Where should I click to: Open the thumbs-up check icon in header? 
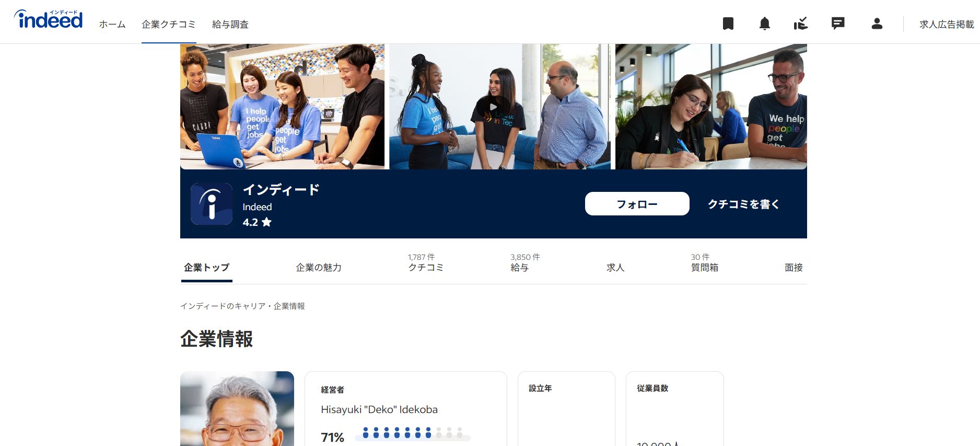(800, 24)
